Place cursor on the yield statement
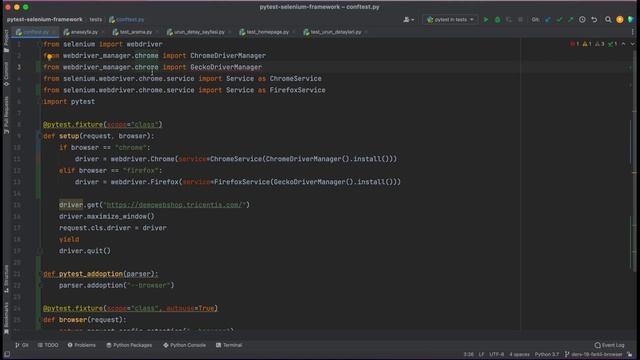The width and height of the screenshot is (640, 360). click(69, 239)
